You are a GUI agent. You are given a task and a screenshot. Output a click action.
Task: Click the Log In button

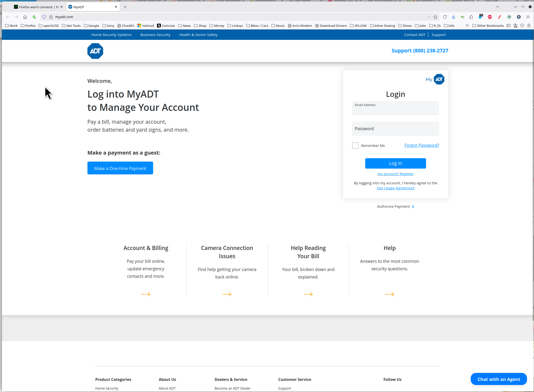point(395,163)
